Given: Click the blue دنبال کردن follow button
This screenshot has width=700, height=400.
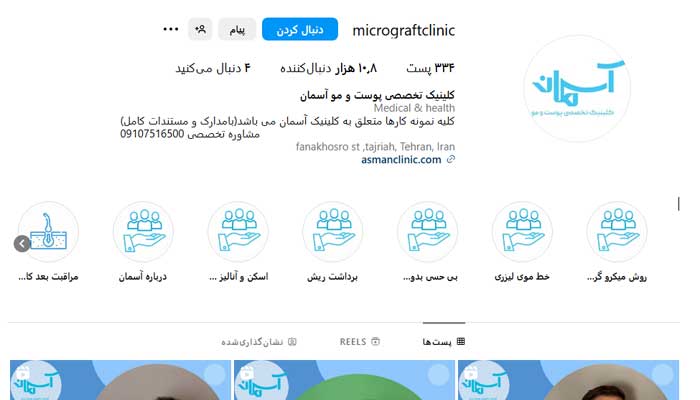Looking at the screenshot, I should click(x=300, y=29).
